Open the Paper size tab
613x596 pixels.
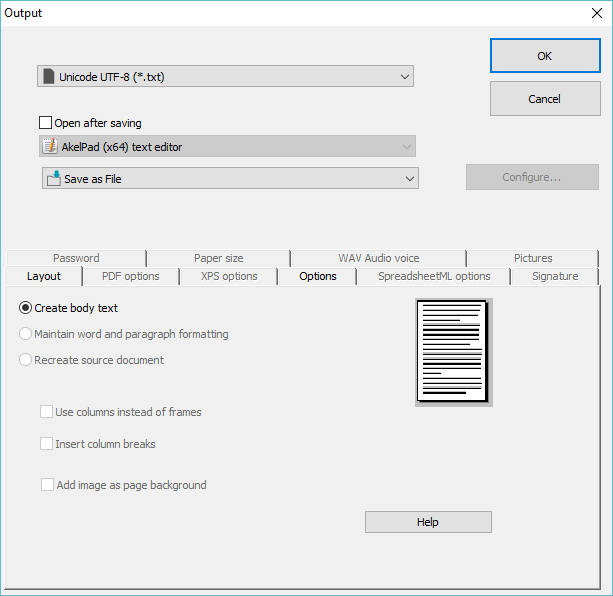coord(219,258)
